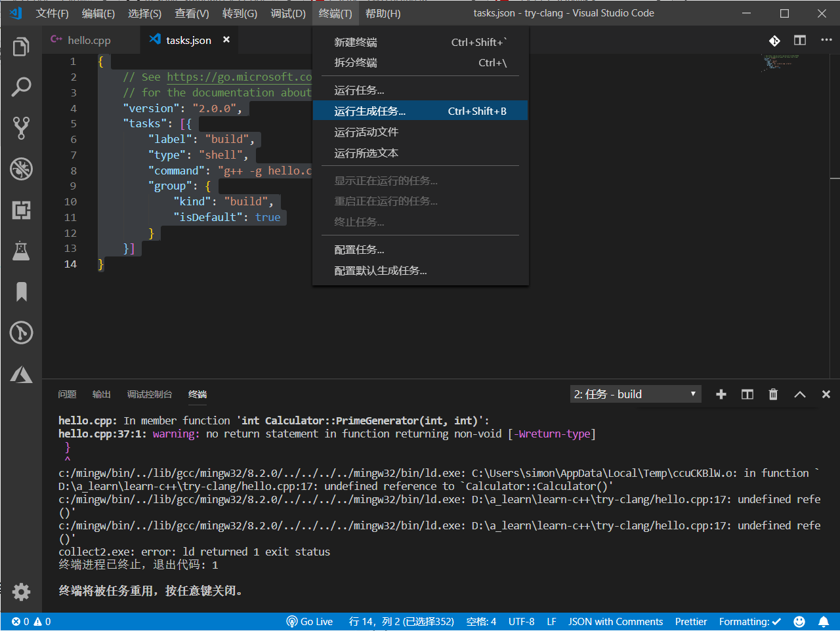Split the editor using the layout icon
This screenshot has width=840, height=631.
799,41
